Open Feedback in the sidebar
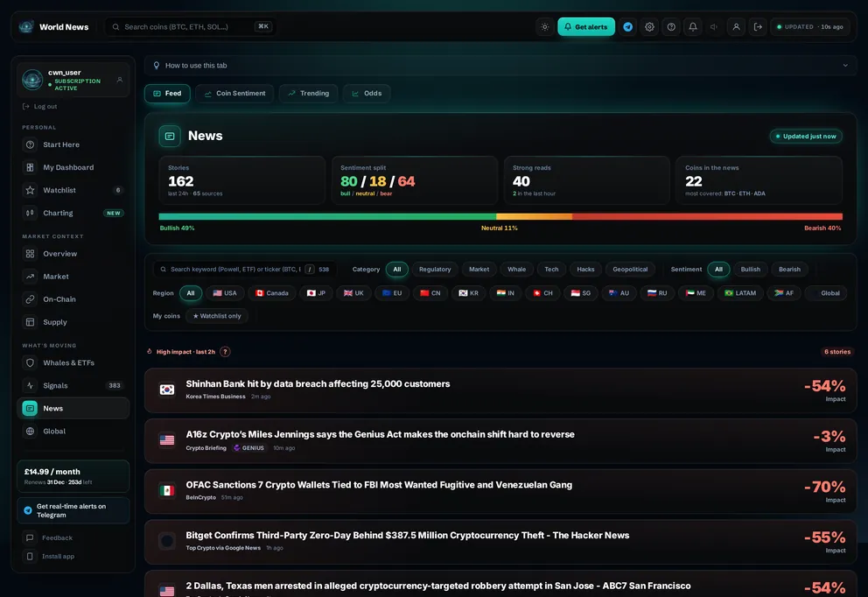Screen dimensions: 868x597 73,537
